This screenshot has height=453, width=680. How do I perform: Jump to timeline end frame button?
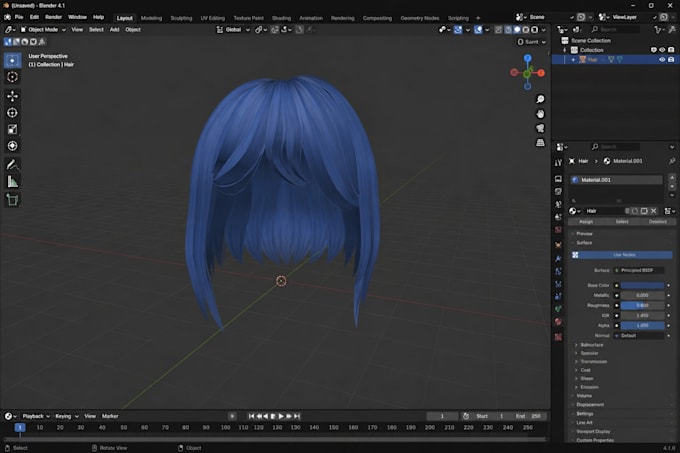(297, 416)
